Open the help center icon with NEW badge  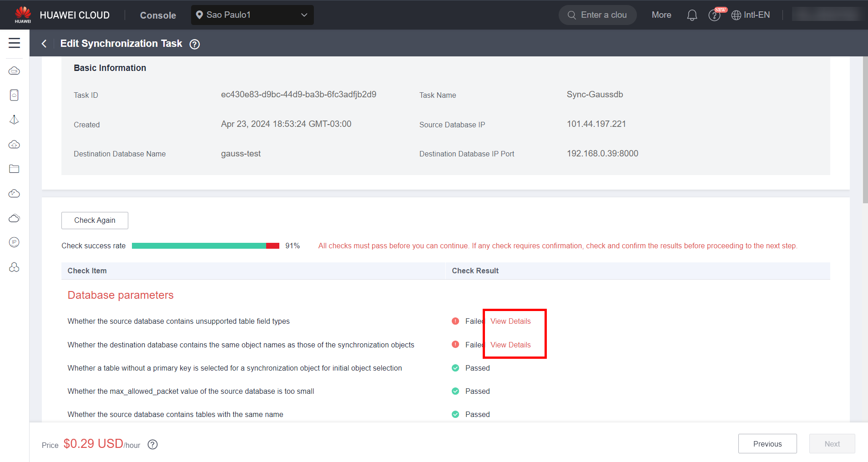pos(714,15)
